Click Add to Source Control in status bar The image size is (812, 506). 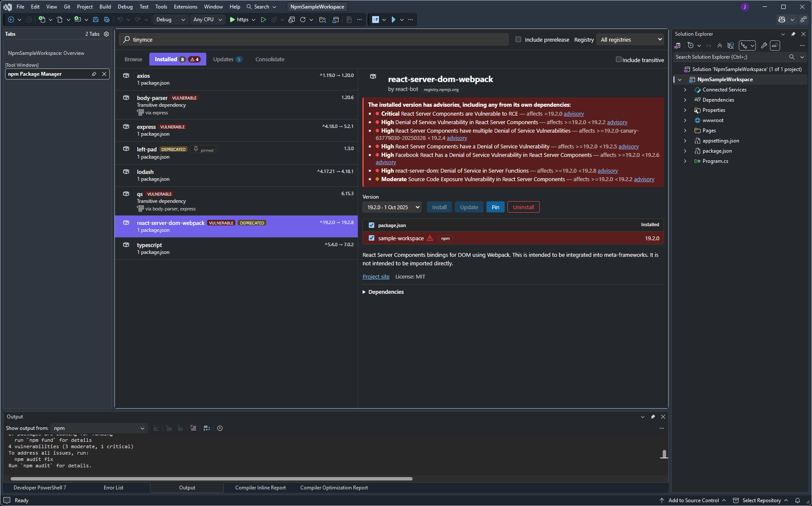click(x=693, y=500)
